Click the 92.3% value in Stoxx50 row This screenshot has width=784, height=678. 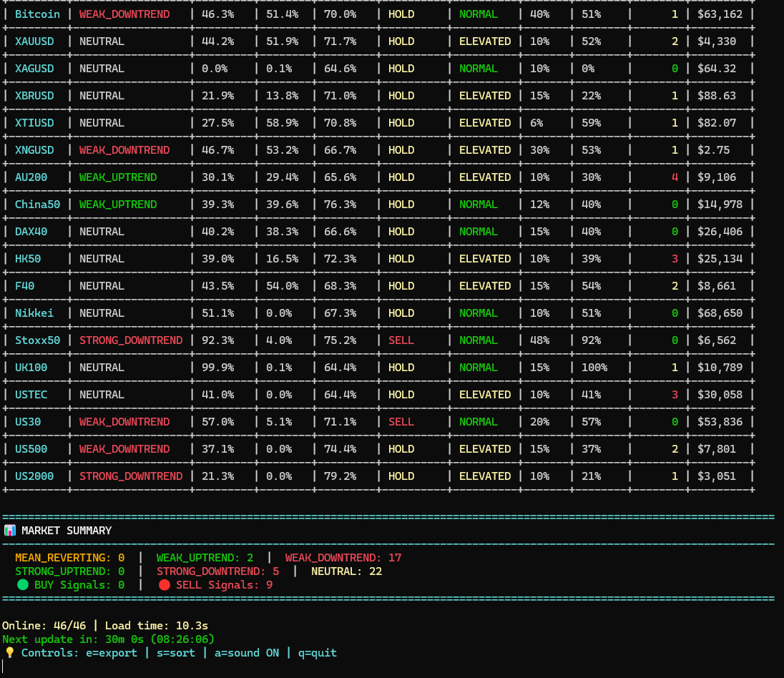point(218,340)
